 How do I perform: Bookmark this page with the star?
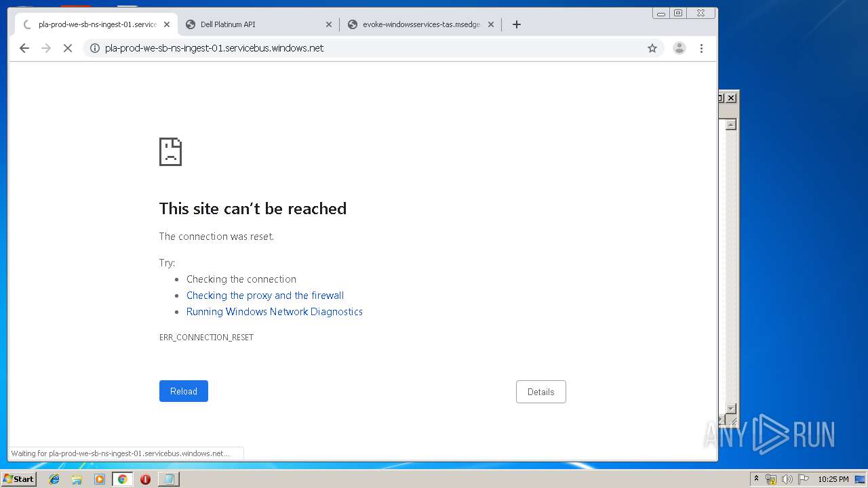tap(652, 48)
